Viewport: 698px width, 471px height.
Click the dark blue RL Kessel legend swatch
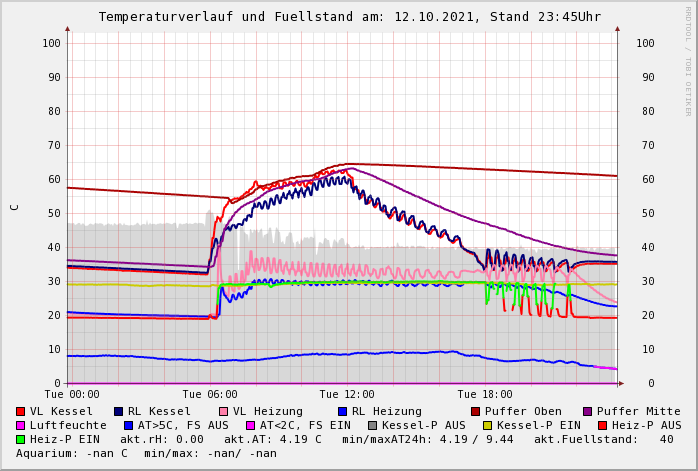tap(119, 411)
